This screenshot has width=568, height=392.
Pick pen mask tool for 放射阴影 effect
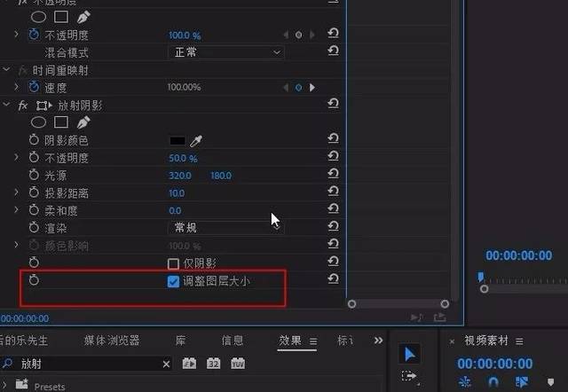(x=83, y=122)
